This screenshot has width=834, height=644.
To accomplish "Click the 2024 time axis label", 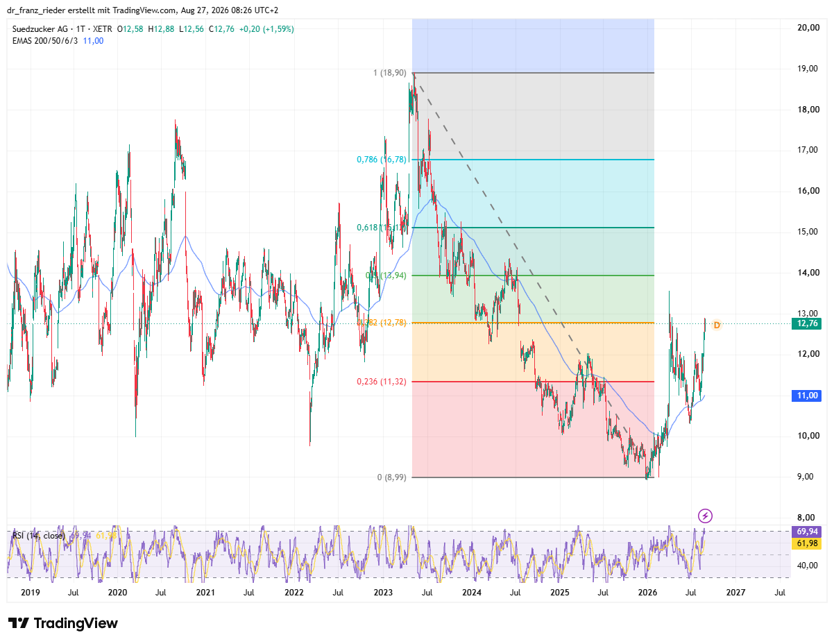I will [x=471, y=593].
